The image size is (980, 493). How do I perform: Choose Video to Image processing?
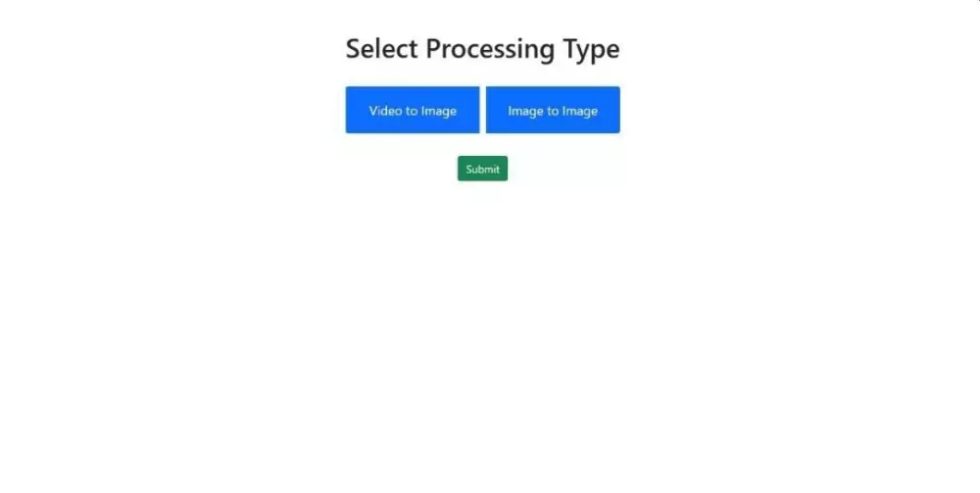413,110
